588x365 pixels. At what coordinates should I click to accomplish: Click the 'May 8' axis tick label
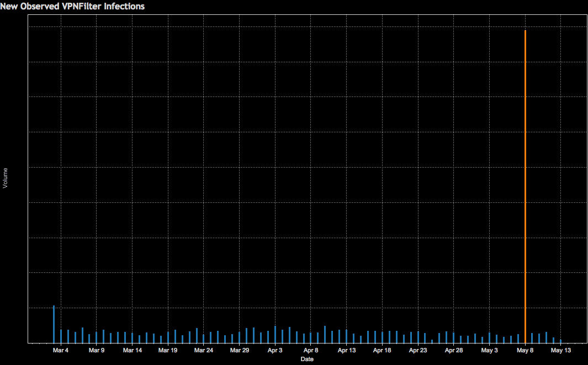525,351
